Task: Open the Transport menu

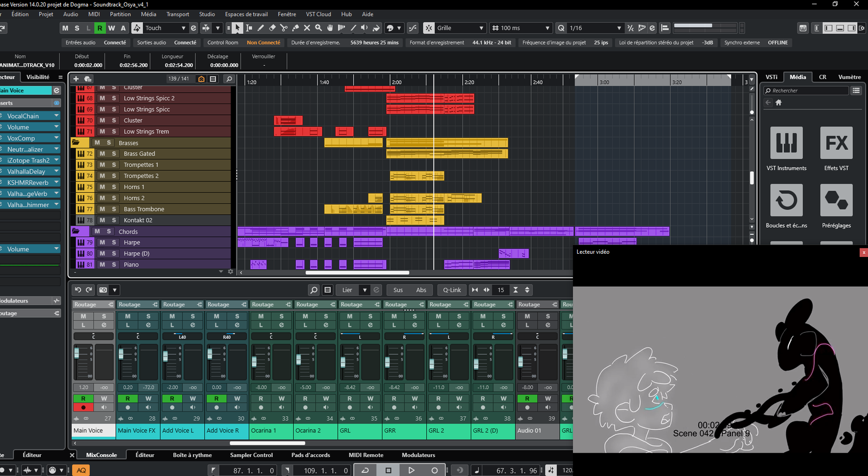Action: [177, 14]
